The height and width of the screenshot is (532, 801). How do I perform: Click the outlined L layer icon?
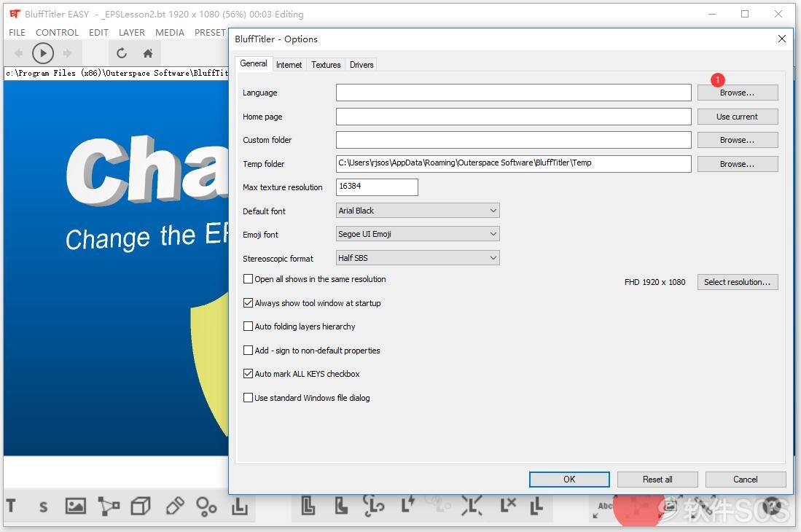click(x=308, y=506)
